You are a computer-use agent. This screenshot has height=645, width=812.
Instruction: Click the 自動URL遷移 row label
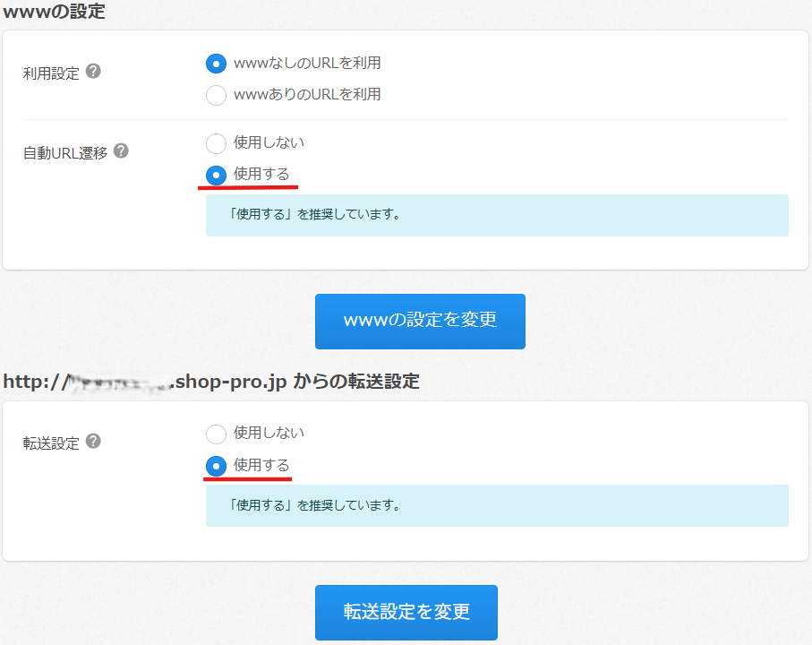[x=64, y=152]
